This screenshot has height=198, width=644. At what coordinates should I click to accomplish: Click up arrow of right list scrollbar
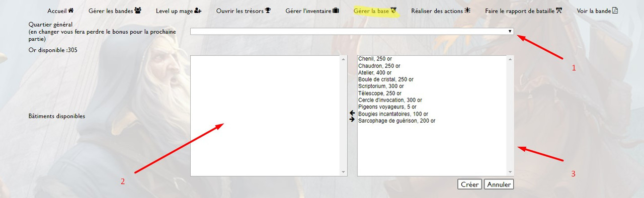tap(510, 59)
